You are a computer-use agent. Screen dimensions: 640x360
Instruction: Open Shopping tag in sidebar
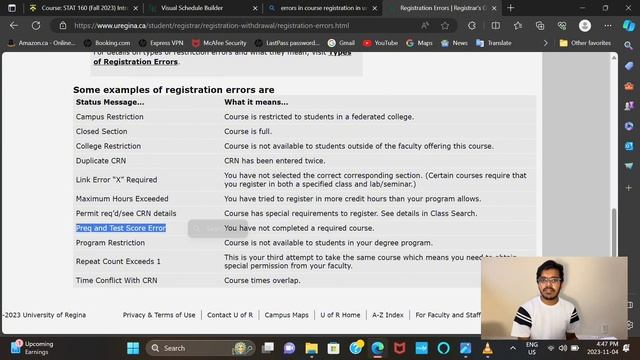coord(629,66)
